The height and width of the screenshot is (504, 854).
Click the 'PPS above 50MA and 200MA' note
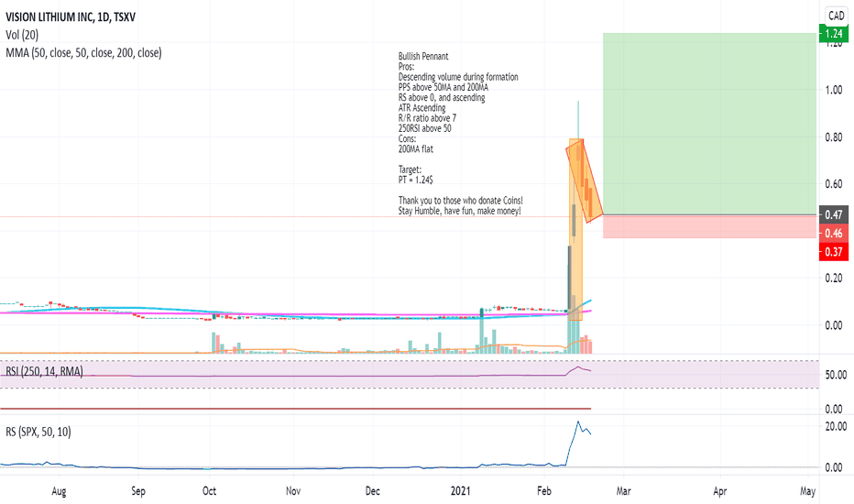coord(443,87)
